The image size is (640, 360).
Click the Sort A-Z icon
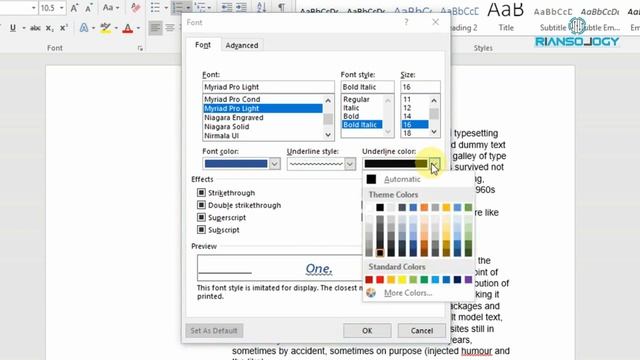pyautogui.click(x=262, y=8)
